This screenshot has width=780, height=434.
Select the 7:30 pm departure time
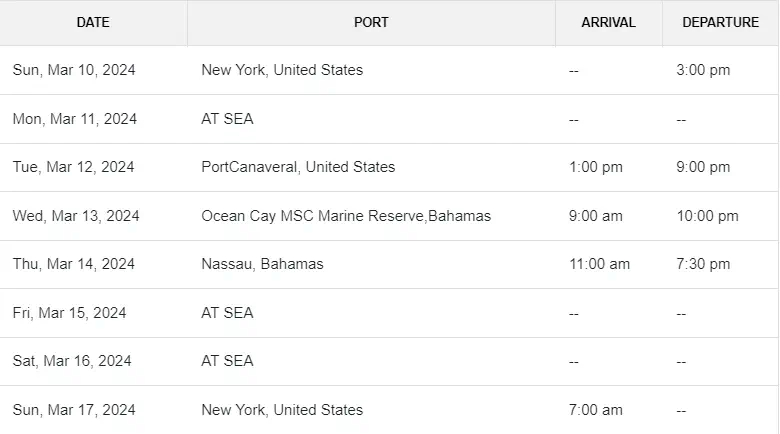tap(703, 264)
